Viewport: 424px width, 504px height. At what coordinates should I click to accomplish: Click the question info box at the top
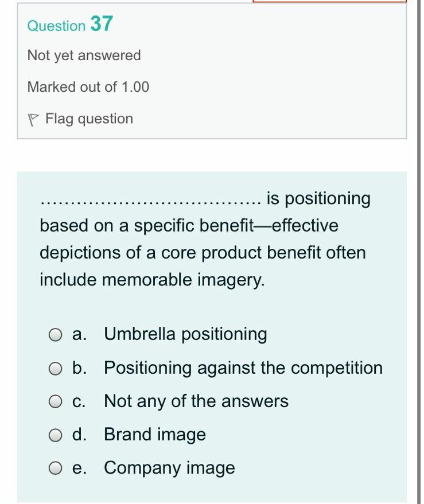(212, 72)
